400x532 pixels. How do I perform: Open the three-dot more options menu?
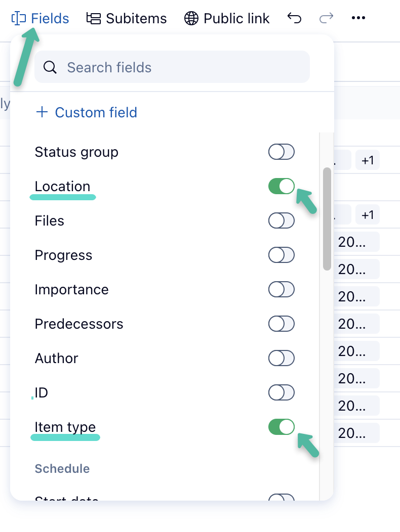(x=358, y=18)
